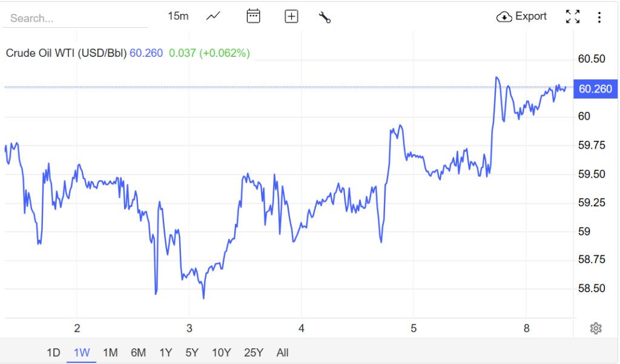Select the 10Y time range
Screen dimensions: 620x364
[x=221, y=353]
